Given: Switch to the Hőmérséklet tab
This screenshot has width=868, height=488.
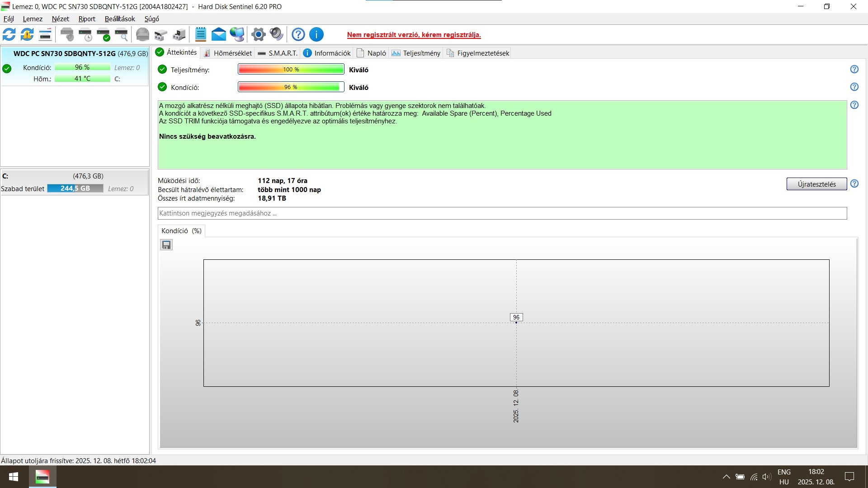Looking at the screenshot, I should point(227,53).
